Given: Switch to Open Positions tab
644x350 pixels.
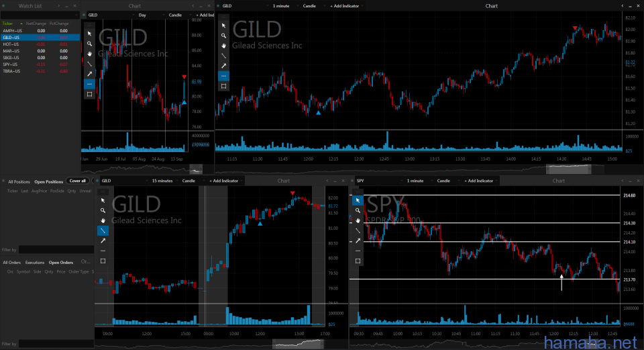Looking at the screenshot, I should 48,182.
